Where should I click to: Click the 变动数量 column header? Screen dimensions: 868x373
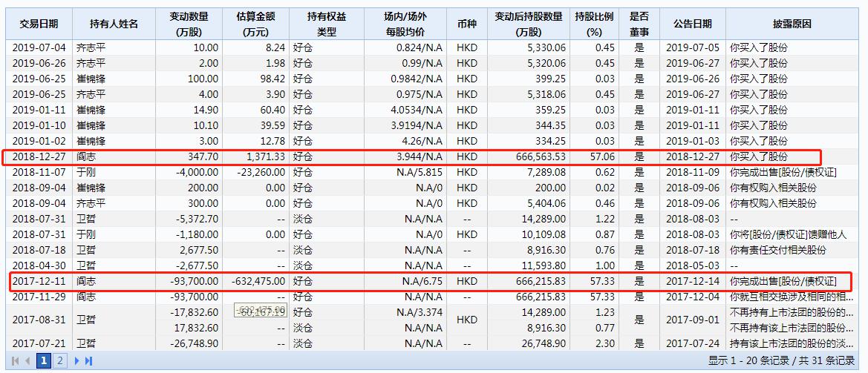188,24
